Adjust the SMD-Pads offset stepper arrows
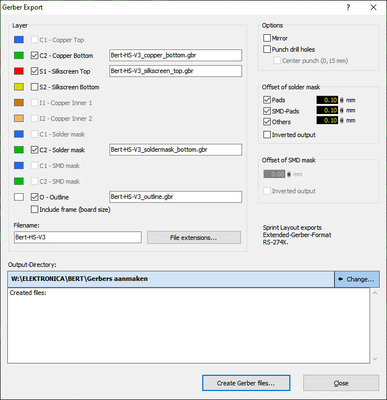The image size is (387, 400). point(341,110)
